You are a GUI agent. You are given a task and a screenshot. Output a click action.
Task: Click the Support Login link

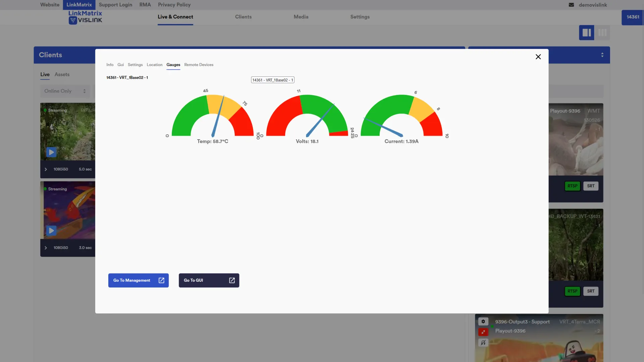coord(115,5)
